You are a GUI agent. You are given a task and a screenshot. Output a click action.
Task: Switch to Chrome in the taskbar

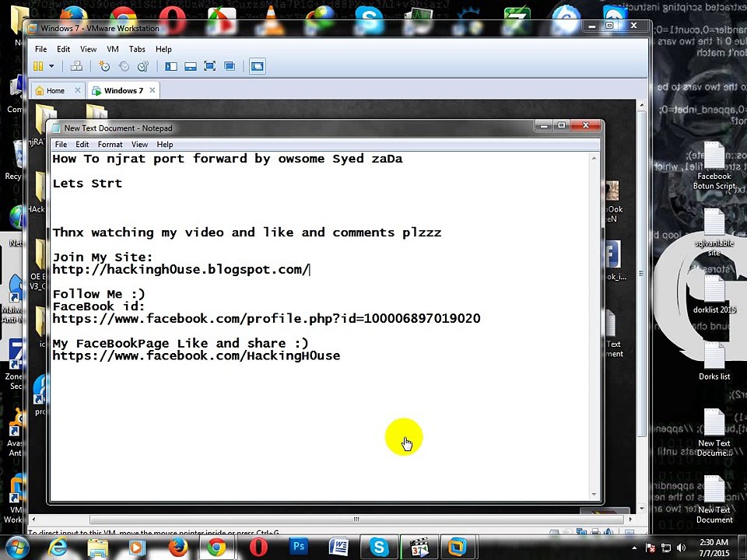coord(216,547)
